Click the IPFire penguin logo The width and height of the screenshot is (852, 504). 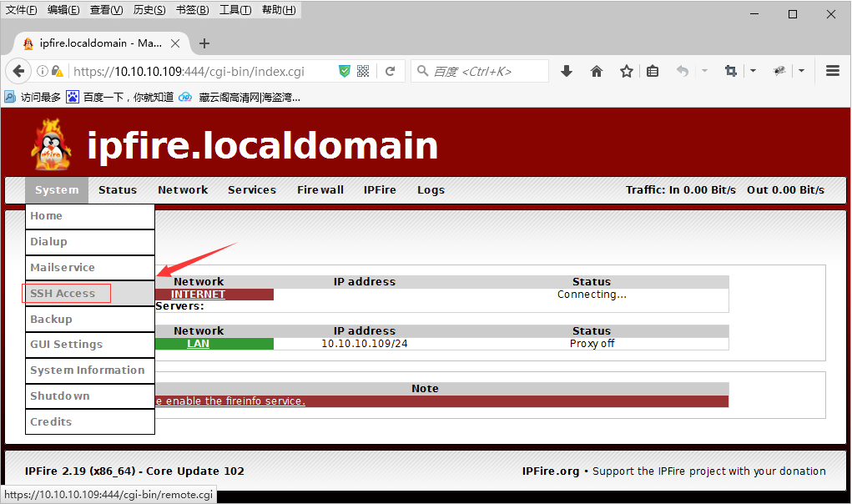pyautogui.click(x=51, y=145)
